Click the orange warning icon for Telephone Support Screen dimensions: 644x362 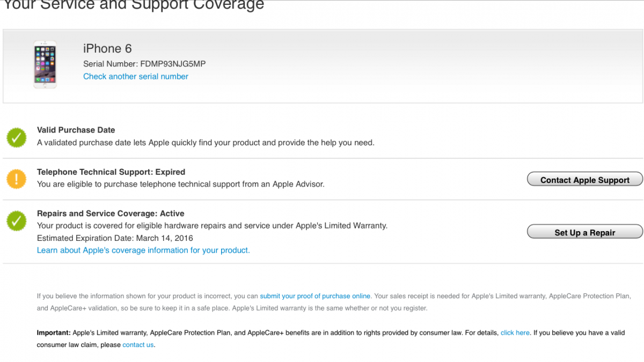point(17,179)
